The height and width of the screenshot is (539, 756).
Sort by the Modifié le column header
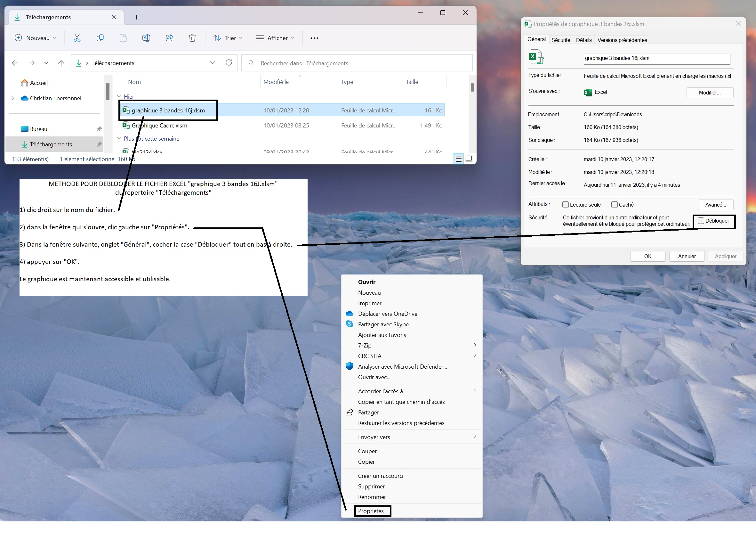[x=276, y=82]
